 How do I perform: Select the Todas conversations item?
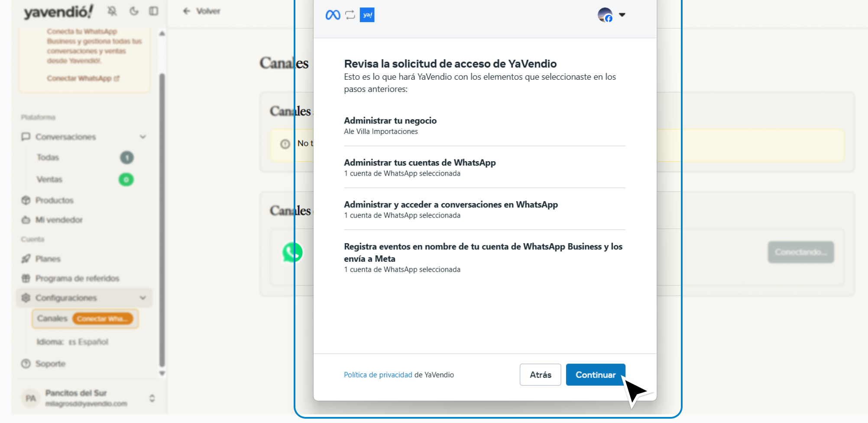click(x=48, y=157)
